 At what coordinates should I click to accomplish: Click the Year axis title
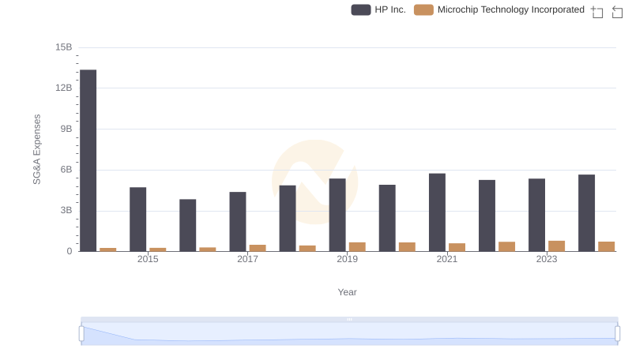click(347, 292)
